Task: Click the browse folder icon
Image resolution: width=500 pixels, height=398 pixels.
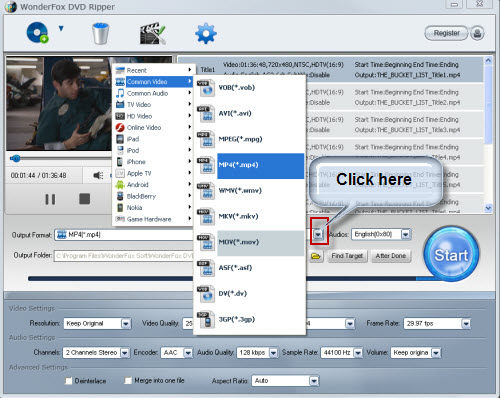Action: [316, 256]
